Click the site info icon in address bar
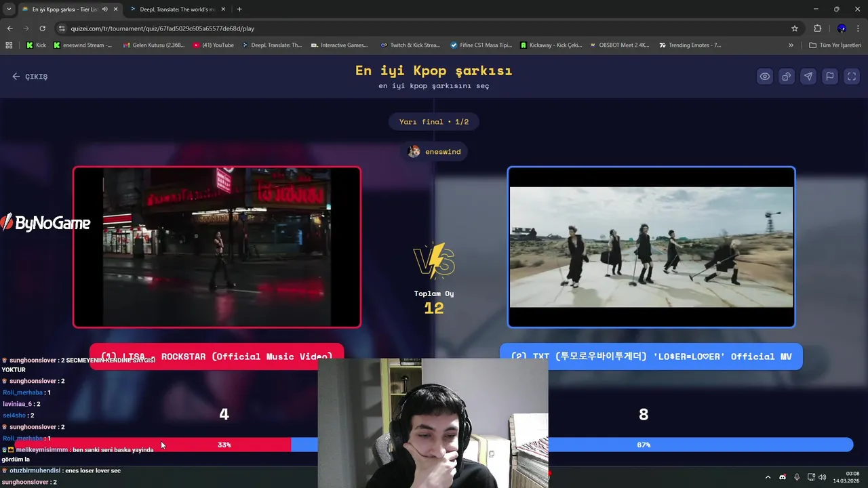The width and height of the screenshot is (868, 488). (62, 28)
